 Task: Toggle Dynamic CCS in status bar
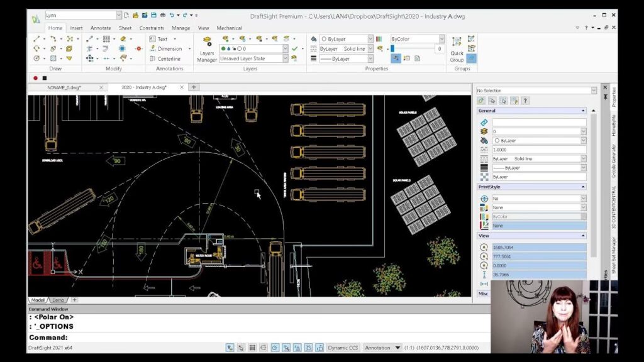point(343,348)
